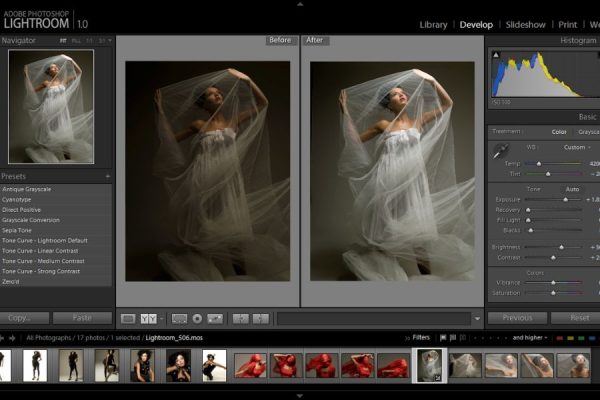Screen dimensions: 600x400
Task: Activate the Remove Spots tool icon
Action: 197,318
